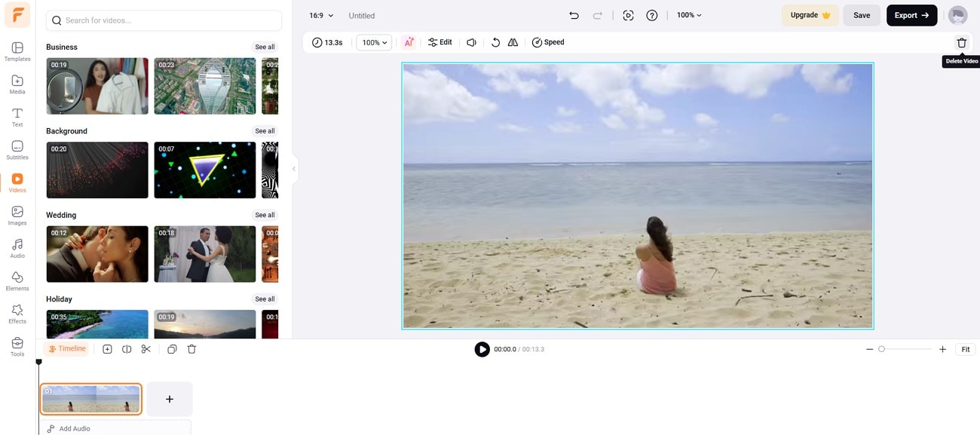Viewport: 980px width, 435px height.
Task: Open the 16:9 aspect ratio dropdown
Action: point(321,15)
